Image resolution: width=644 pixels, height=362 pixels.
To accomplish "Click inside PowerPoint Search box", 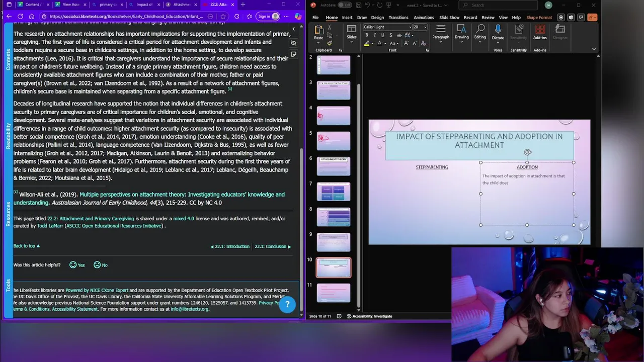I will (498, 5).
